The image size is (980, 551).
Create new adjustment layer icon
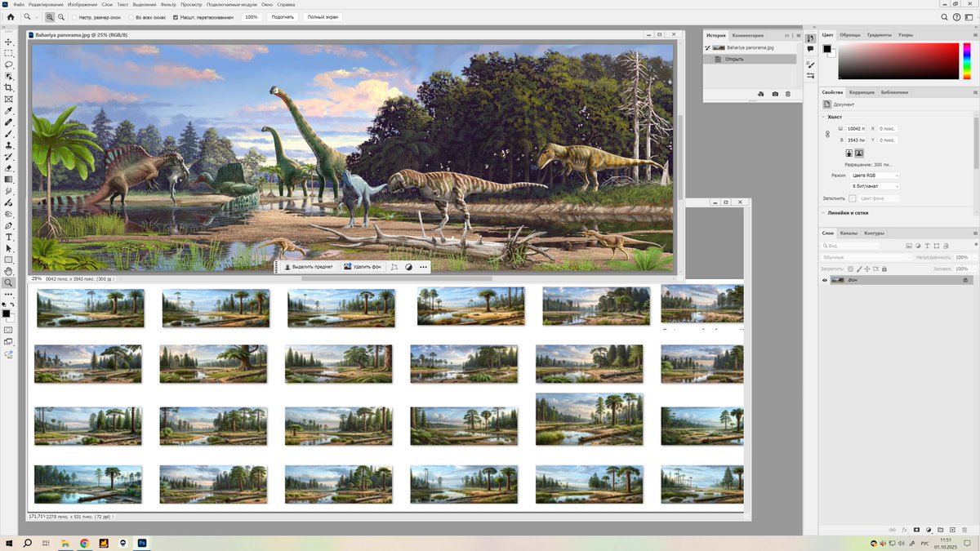[929, 530]
